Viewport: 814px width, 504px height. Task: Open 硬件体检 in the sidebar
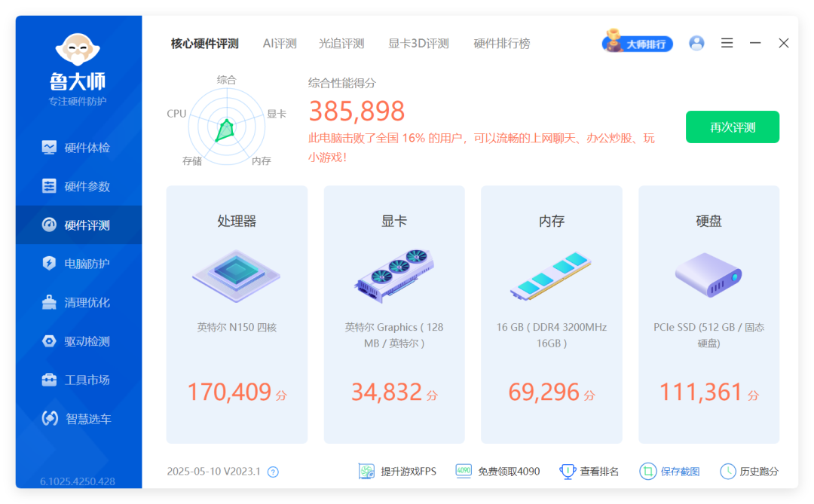coord(78,148)
